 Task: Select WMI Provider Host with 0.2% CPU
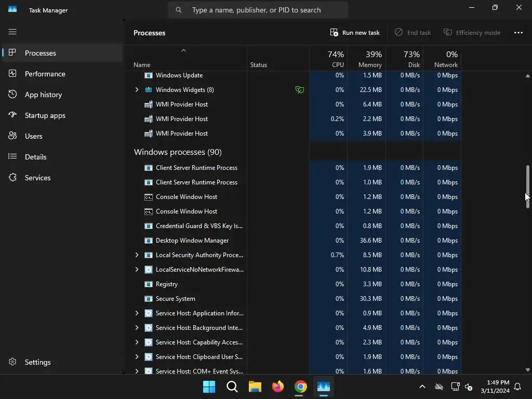point(294,119)
